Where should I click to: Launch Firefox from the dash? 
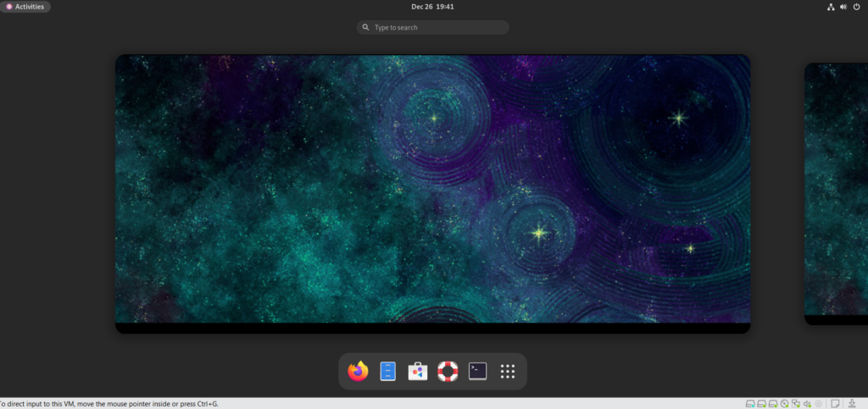359,371
